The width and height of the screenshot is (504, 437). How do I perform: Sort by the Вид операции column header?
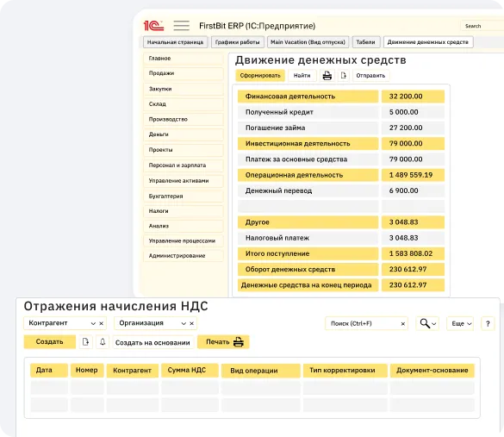pos(261,371)
